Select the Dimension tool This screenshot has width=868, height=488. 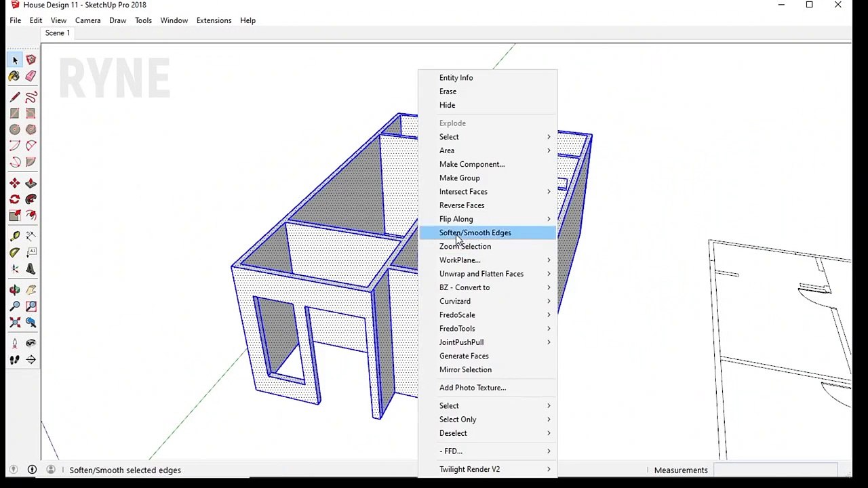[31, 236]
